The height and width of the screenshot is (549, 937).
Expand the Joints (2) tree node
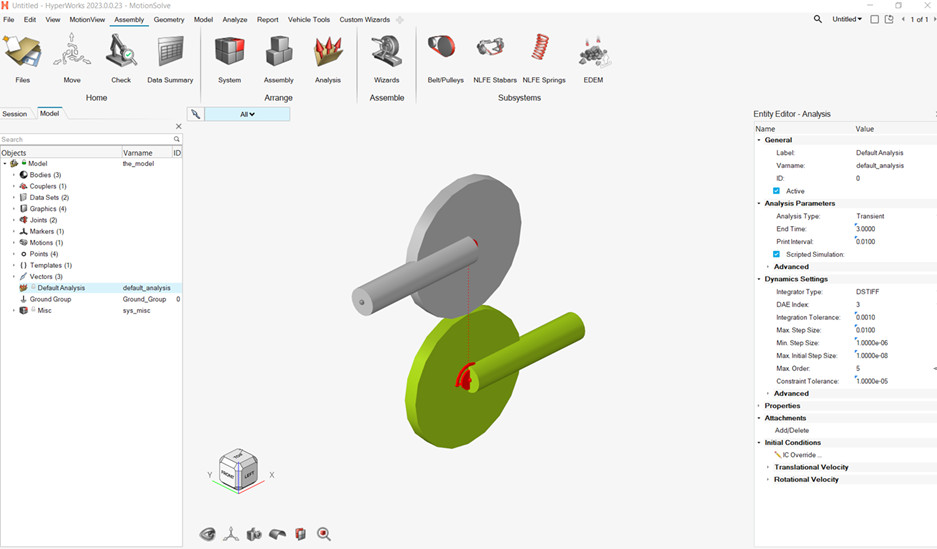point(14,220)
